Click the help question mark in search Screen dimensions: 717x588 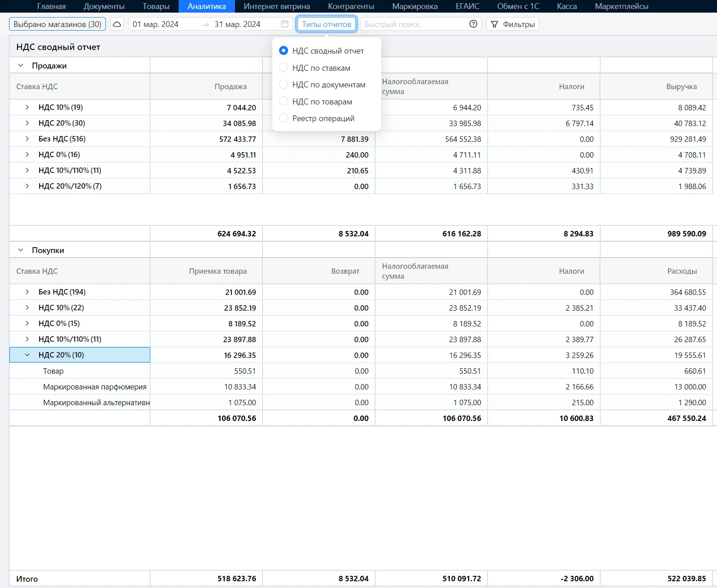point(473,24)
